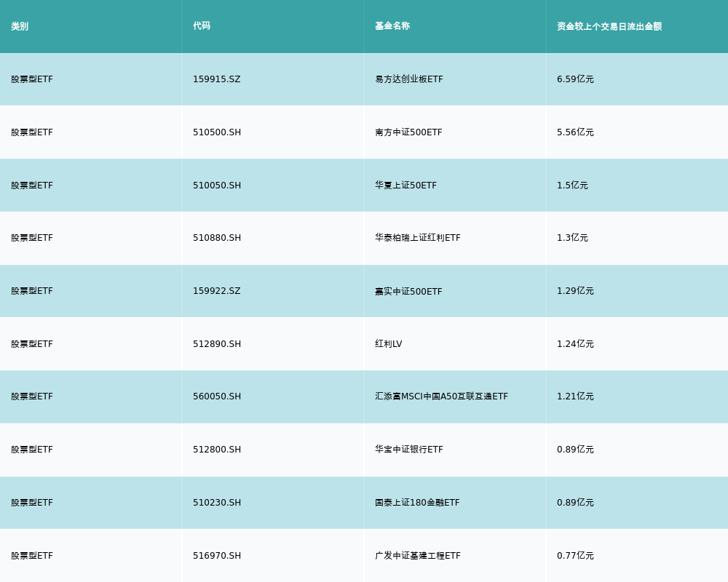
Task: Select code 560050.SH
Action: [x=217, y=396]
